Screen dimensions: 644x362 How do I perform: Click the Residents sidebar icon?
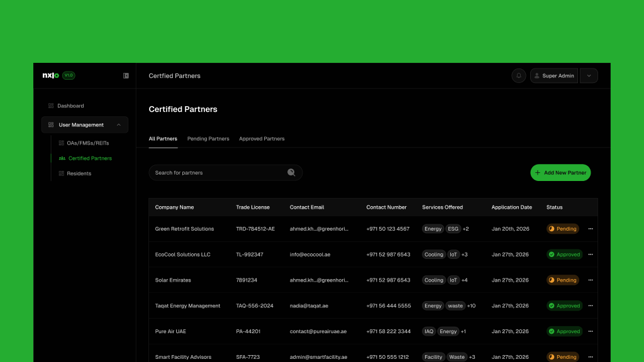point(61,173)
